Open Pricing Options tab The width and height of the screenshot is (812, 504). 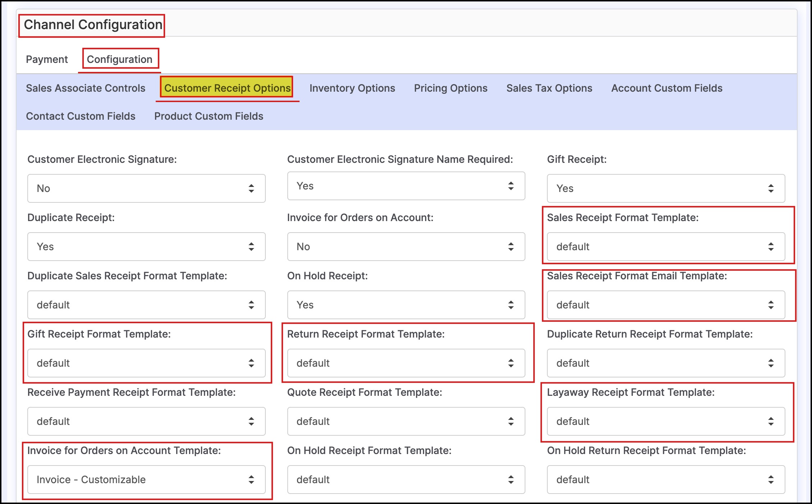pos(451,88)
